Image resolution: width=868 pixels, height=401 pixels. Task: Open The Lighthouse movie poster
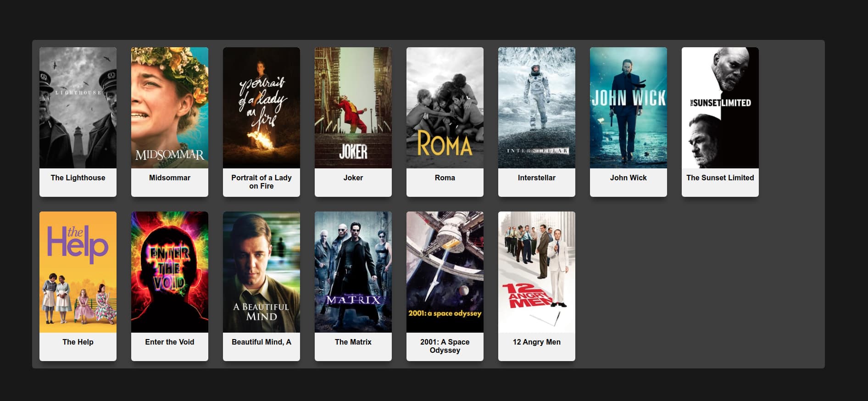(78, 108)
